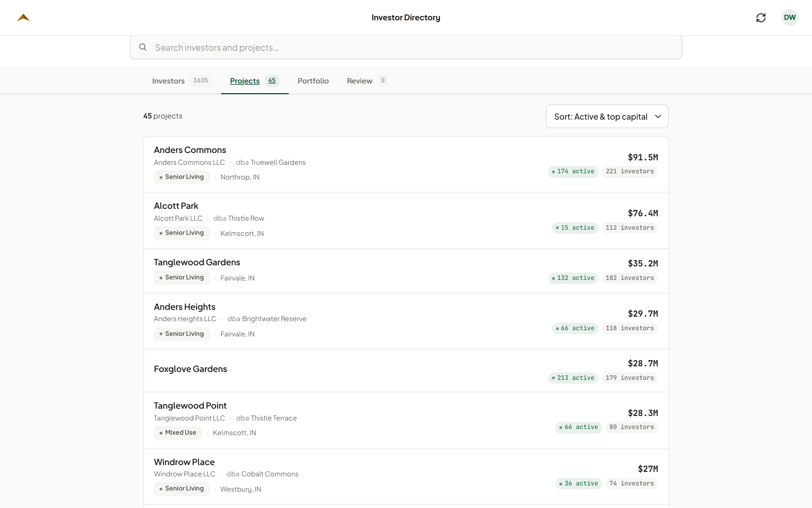The width and height of the screenshot is (812, 508).
Task: Click the Investor Directory title
Action: point(406,17)
